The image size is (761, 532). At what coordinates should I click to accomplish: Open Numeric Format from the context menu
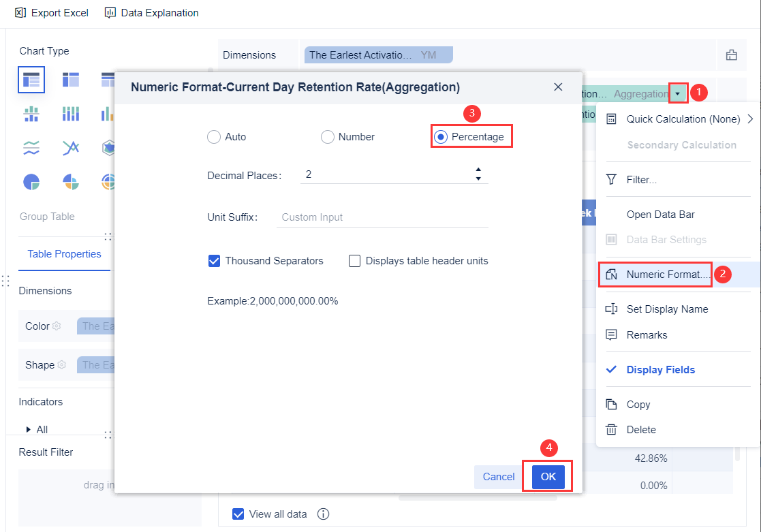point(655,274)
